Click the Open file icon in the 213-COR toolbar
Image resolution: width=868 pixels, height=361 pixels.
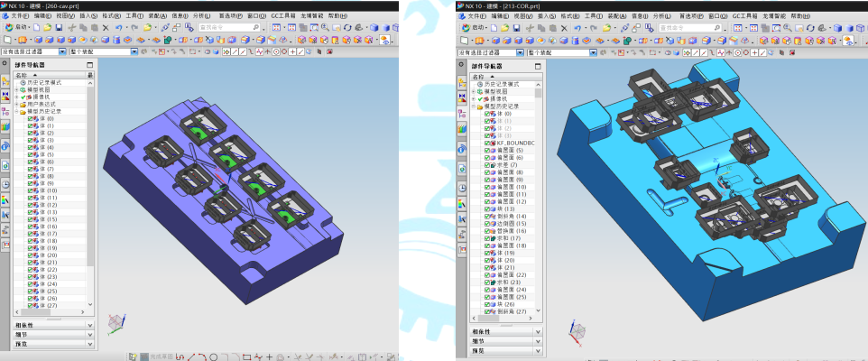(505, 28)
